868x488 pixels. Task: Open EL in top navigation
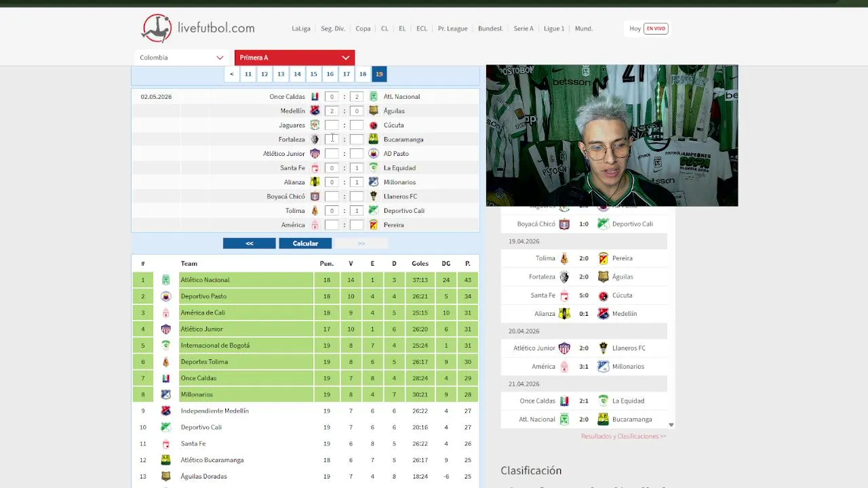coord(402,28)
